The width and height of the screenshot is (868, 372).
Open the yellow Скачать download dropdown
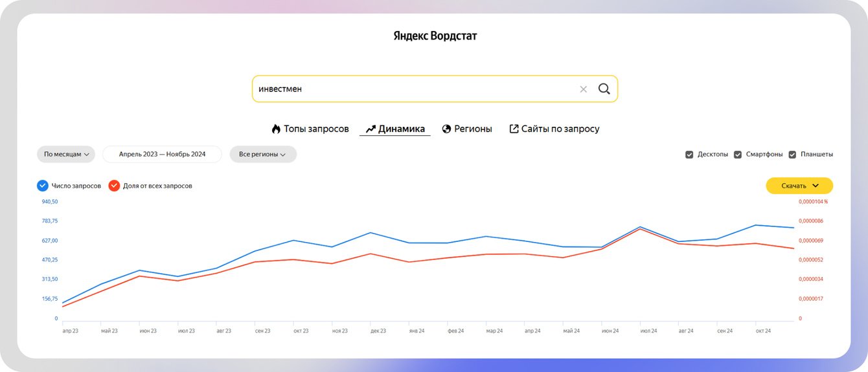click(799, 186)
